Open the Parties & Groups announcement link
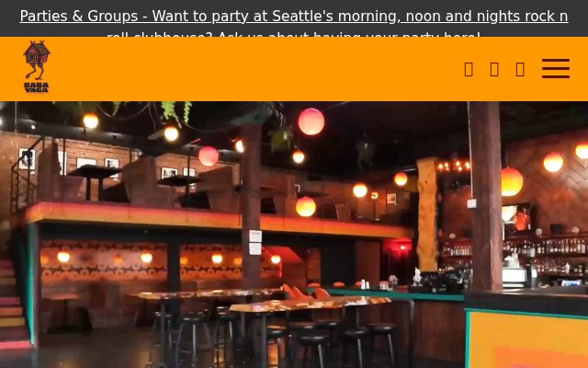 [x=294, y=22]
